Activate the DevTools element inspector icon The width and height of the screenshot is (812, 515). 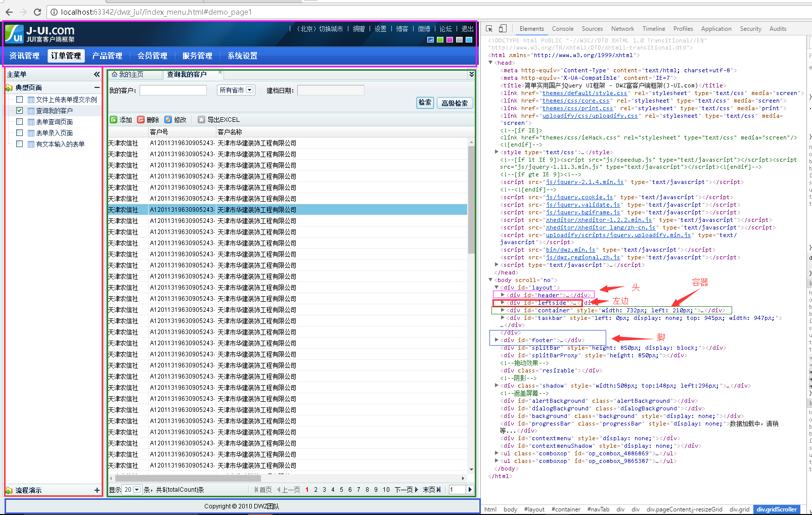point(489,29)
